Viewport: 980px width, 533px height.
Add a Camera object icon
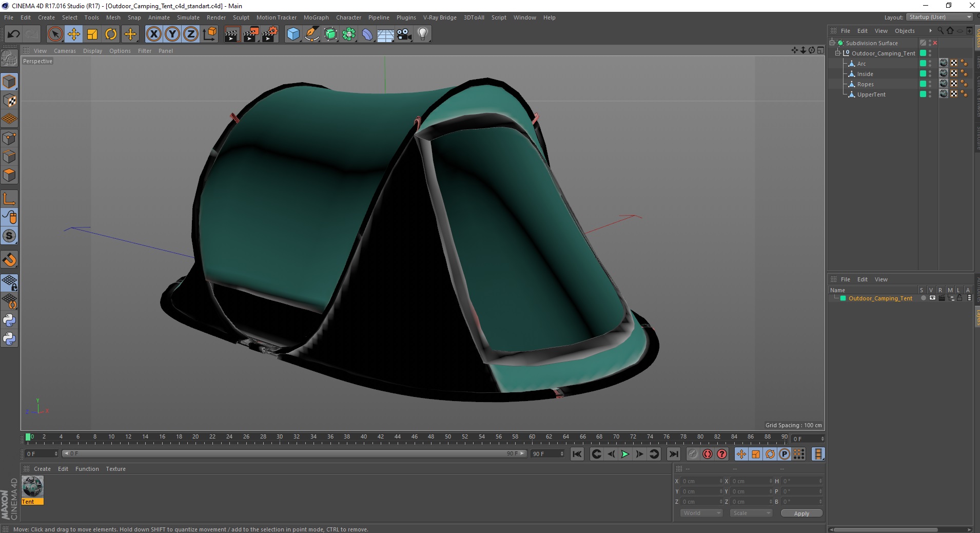(x=404, y=34)
